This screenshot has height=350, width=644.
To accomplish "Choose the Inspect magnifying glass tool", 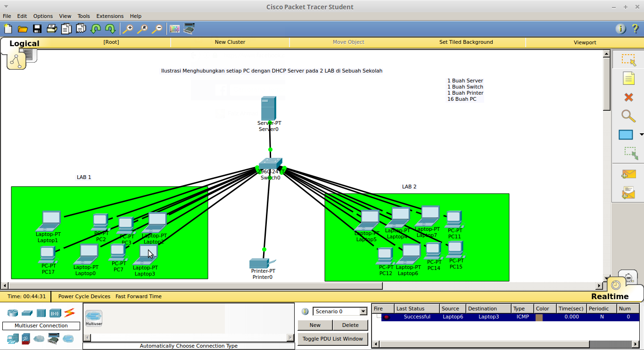I will coord(628,116).
